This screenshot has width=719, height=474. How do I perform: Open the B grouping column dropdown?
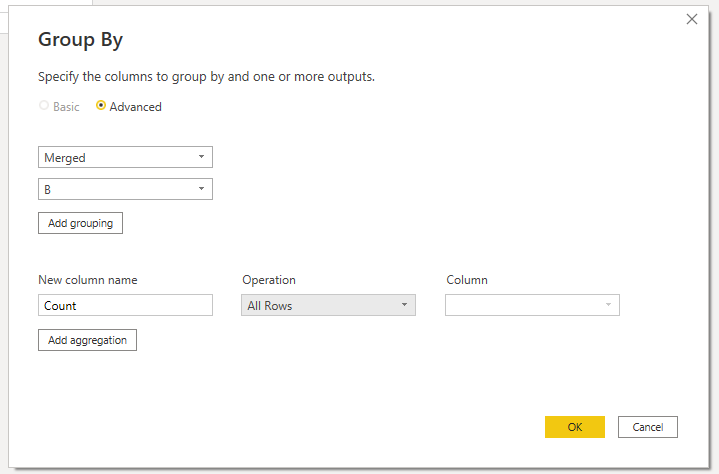tap(125, 189)
